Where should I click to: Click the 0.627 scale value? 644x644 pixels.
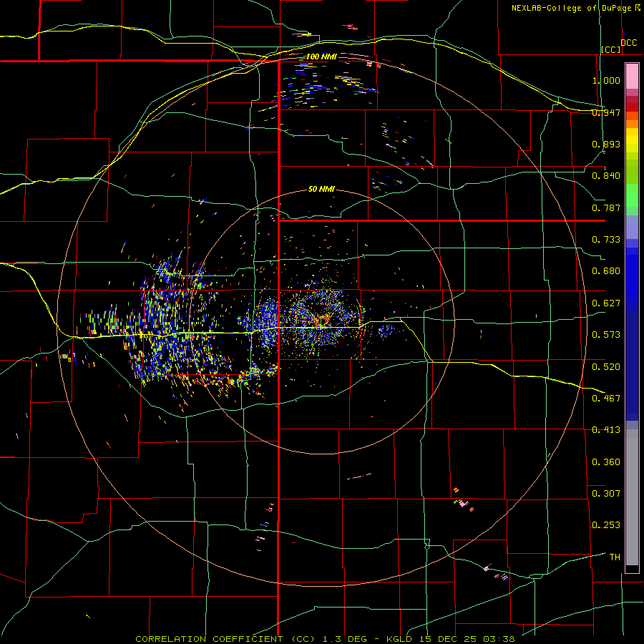pos(606,303)
